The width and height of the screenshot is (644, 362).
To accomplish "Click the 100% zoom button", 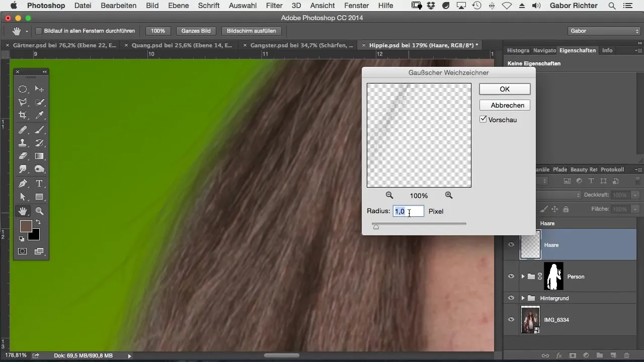I will 158,31.
